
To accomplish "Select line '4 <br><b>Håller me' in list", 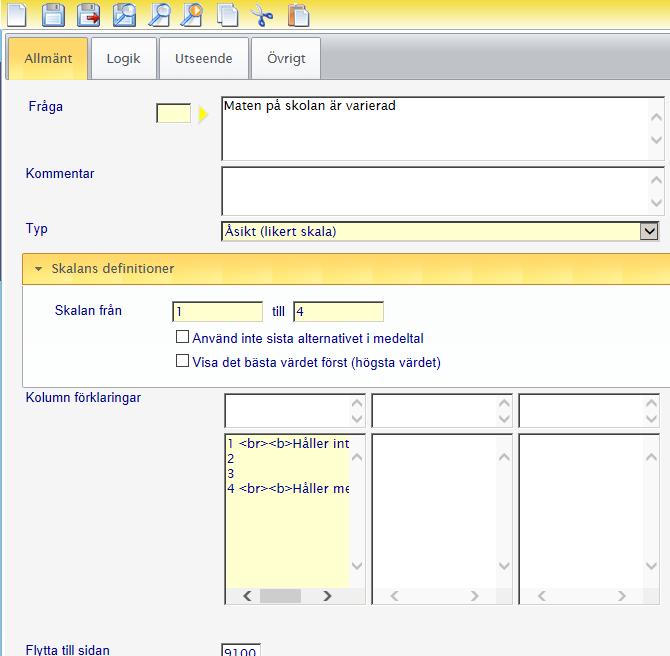I will [288, 488].
